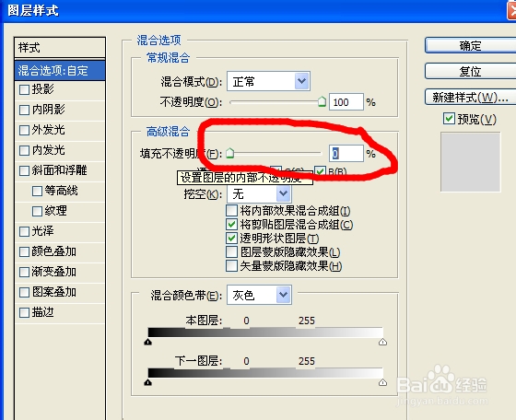Click the white stop under 本图层 gradient
Viewport: 516px width, 420px height.
(382, 342)
